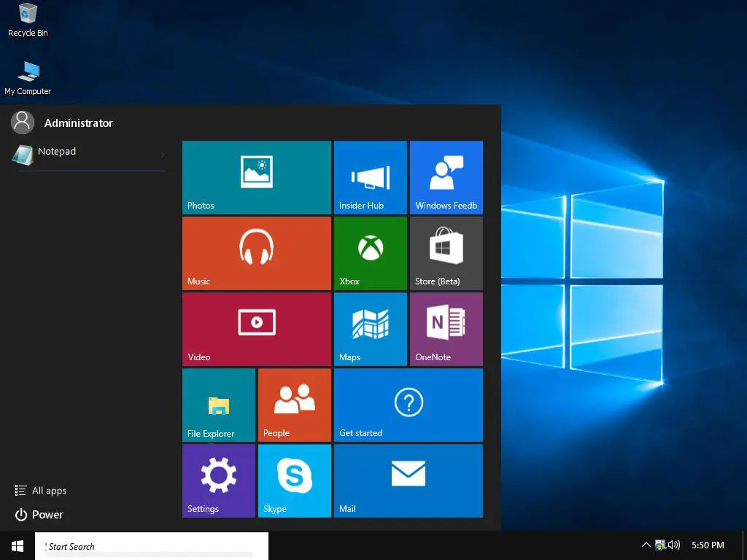
Task: Open the Store (Beta) tile
Action: [x=446, y=253]
